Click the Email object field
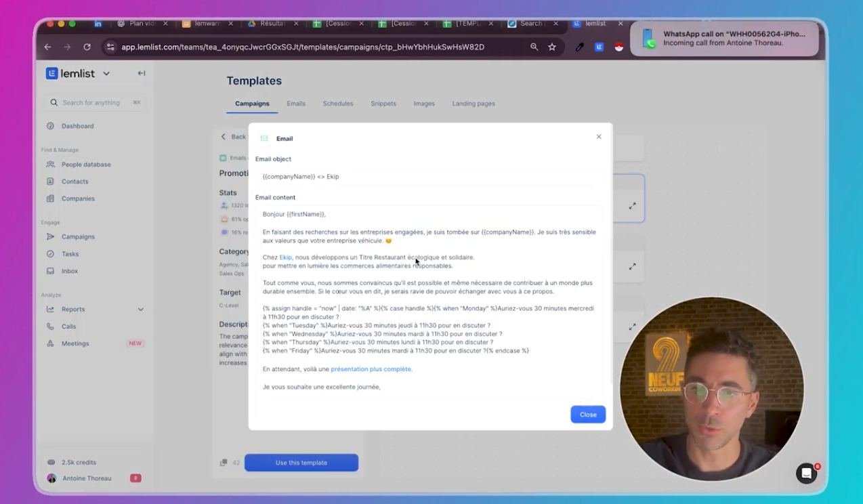Image resolution: width=863 pixels, height=504 pixels. (430, 177)
